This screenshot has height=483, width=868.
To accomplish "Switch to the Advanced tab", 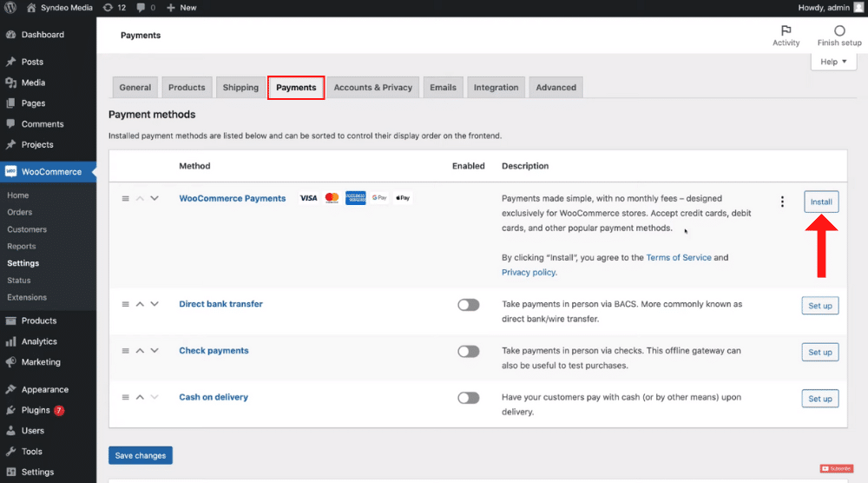I will coord(556,88).
